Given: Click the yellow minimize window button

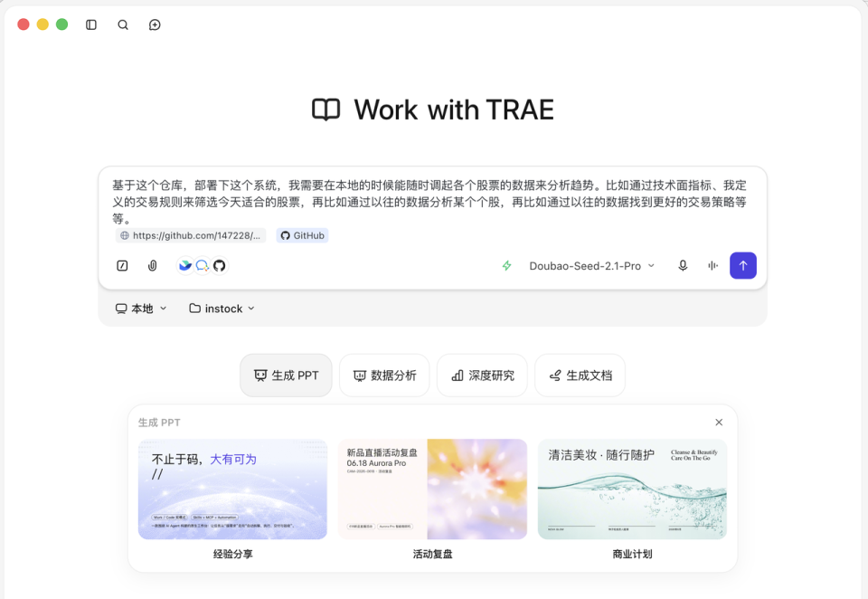Looking at the screenshot, I should point(42,24).
